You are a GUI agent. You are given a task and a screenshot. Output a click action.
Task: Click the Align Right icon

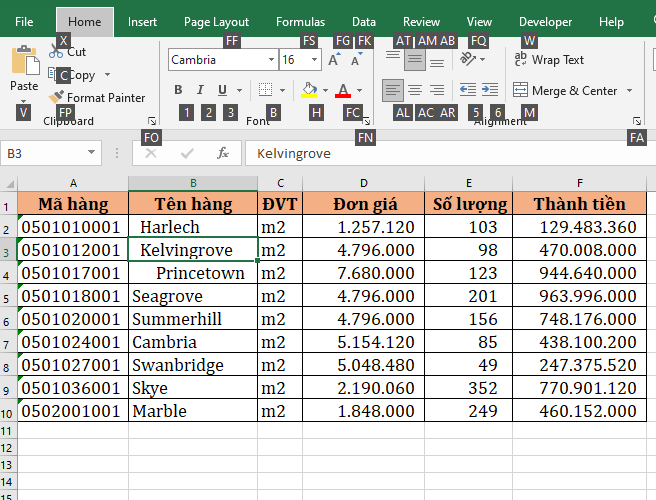437,90
